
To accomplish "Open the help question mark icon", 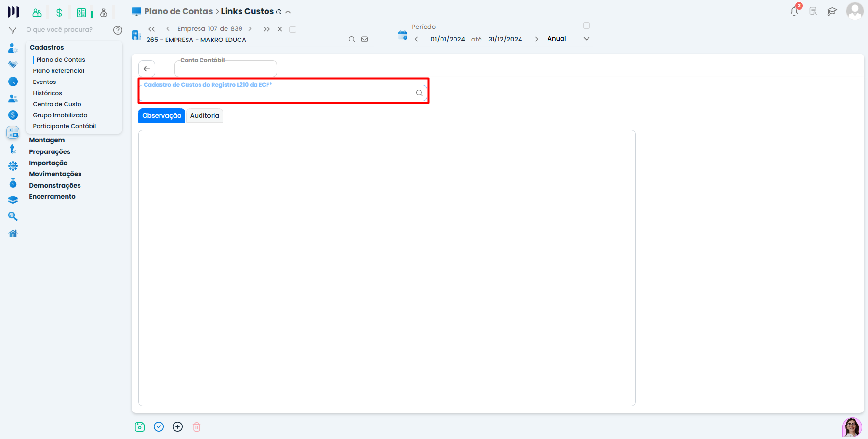I will coord(118,30).
